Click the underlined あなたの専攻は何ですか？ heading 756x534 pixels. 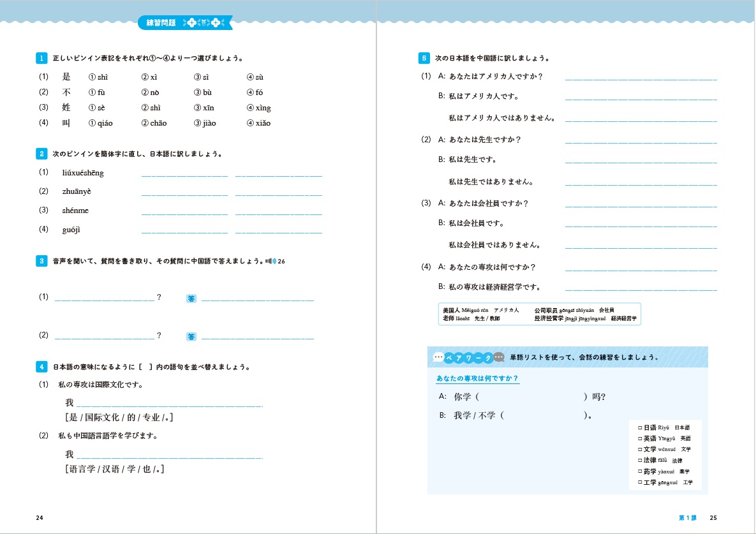click(x=477, y=379)
